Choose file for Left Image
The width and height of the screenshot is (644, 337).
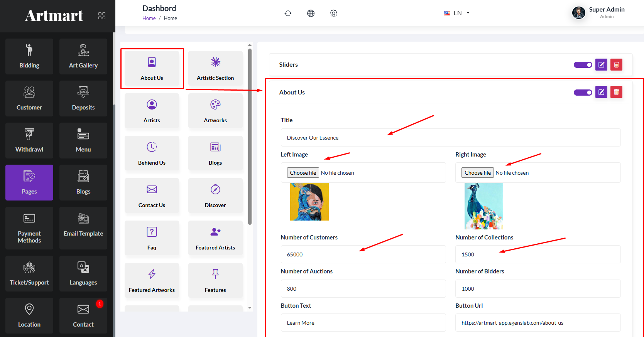pyautogui.click(x=303, y=173)
